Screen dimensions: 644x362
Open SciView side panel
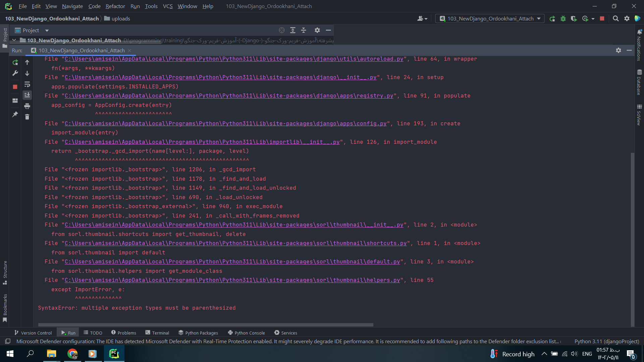pos(639,115)
